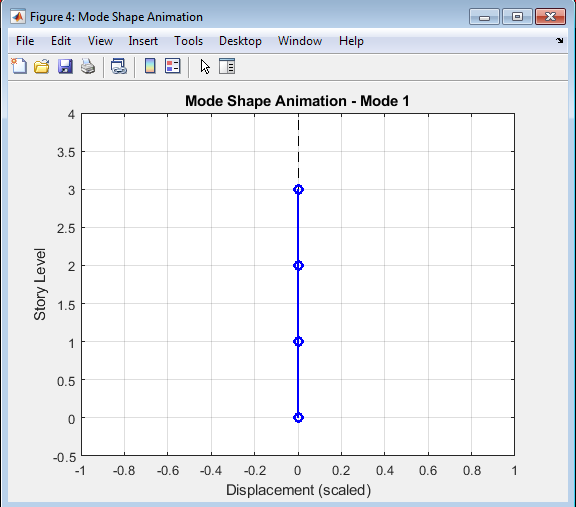Open the Tools menu
Viewport: 576px width, 507px height.
tap(188, 41)
